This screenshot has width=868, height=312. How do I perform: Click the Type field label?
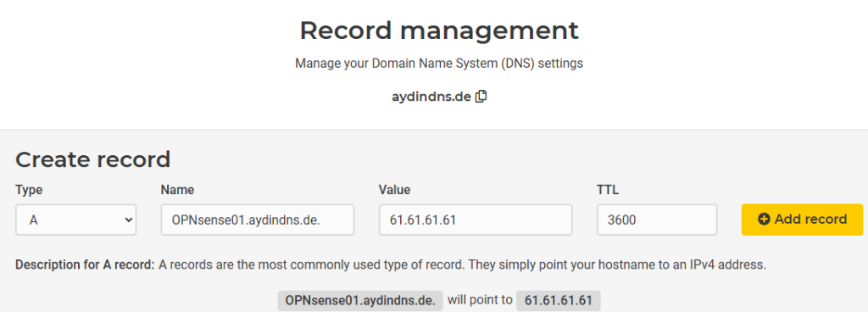[x=29, y=190]
